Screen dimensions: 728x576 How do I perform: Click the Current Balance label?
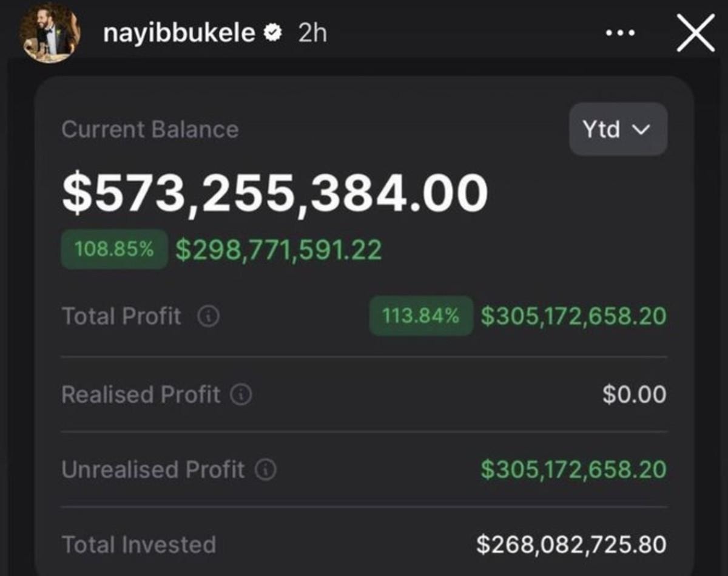(x=150, y=129)
